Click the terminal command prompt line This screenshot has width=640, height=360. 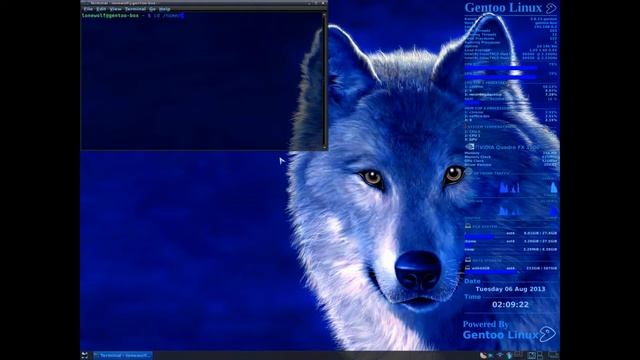coord(133,16)
